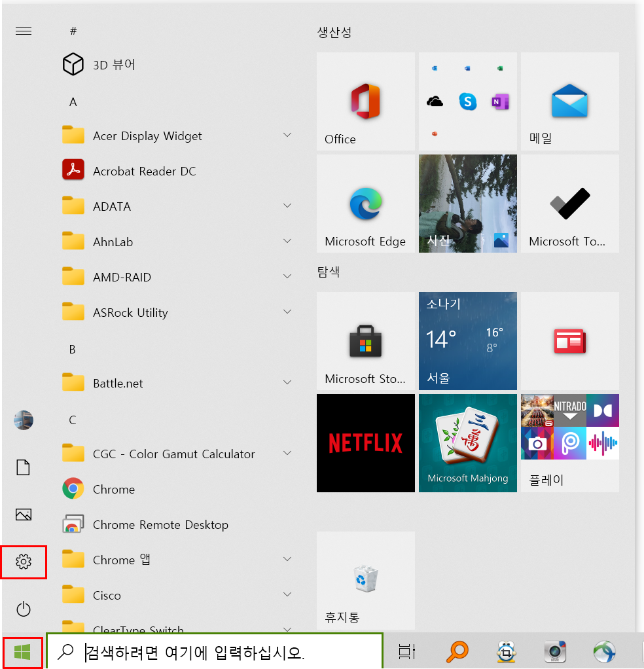This screenshot has width=644, height=669.
Task: Open the 플레이 tile folder
Action: pos(570,443)
